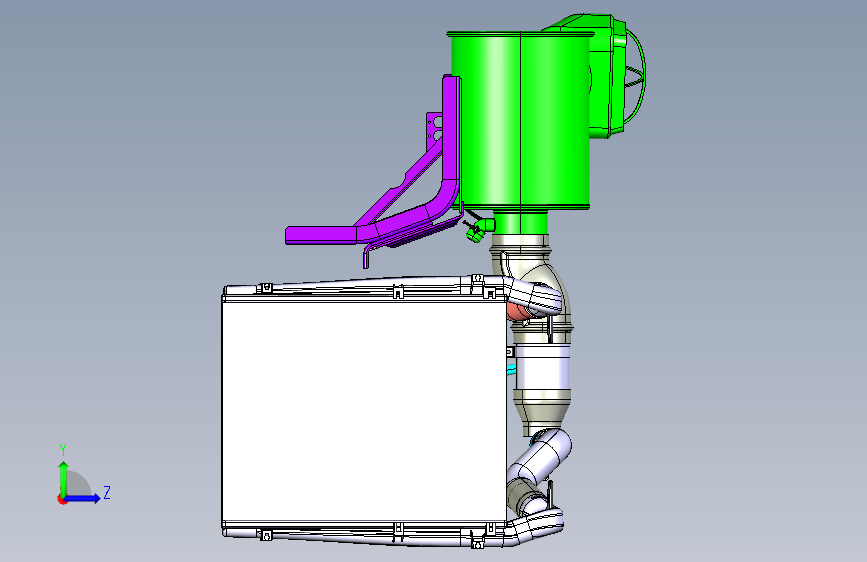This screenshot has height=562, width=867.
Task: Select the large white radiator core face
Action: click(364, 411)
